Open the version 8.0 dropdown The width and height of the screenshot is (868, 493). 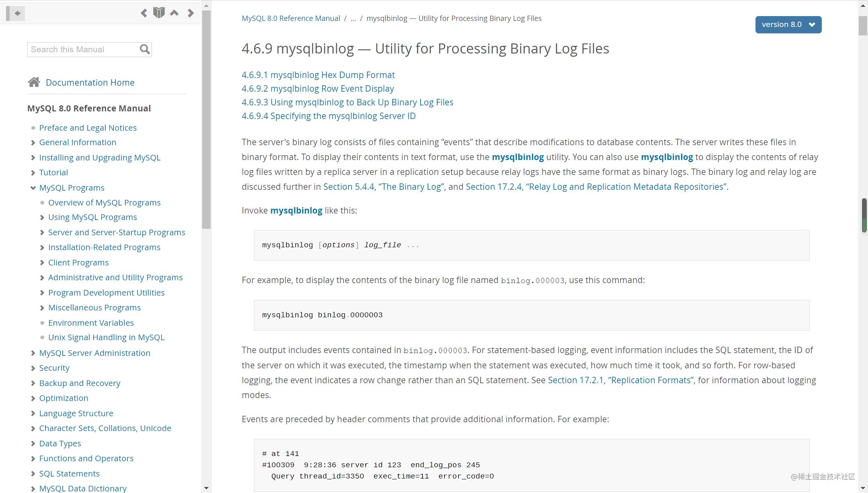point(788,25)
